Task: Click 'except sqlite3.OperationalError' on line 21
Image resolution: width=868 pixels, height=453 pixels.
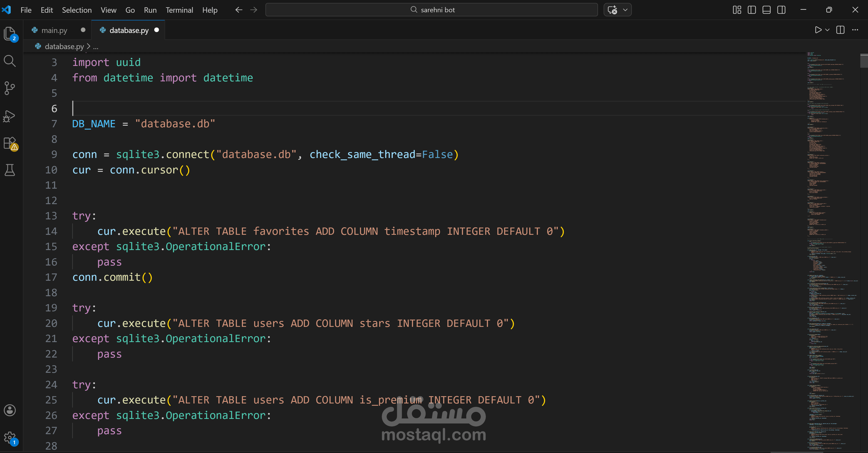Action: [x=169, y=339]
